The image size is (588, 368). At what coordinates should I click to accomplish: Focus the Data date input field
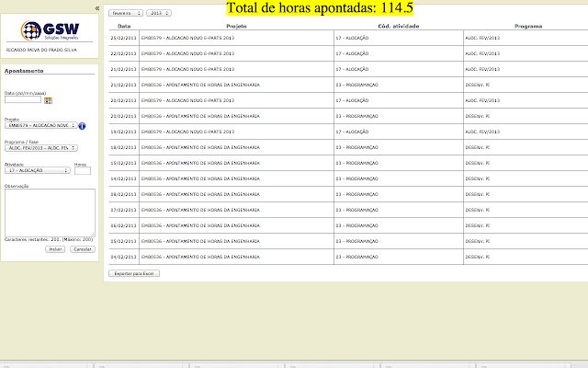click(x=23, y=99)
